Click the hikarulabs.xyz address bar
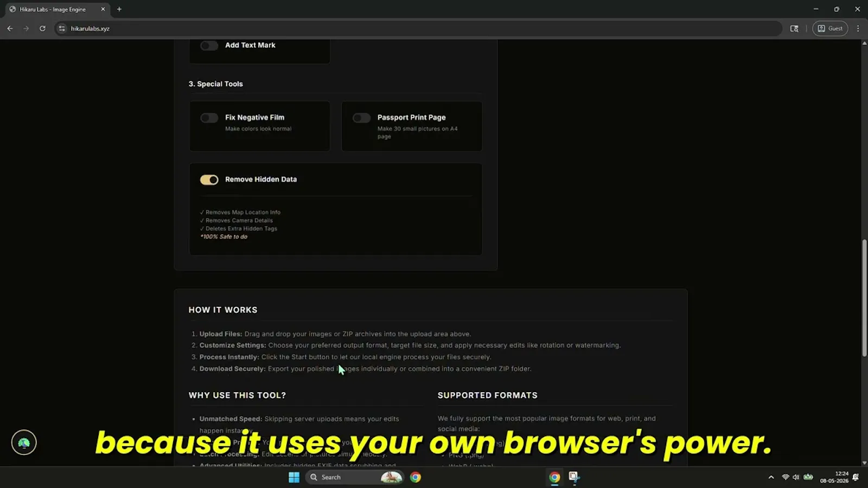Screen dimensions: 868x488 coord(418,28)
